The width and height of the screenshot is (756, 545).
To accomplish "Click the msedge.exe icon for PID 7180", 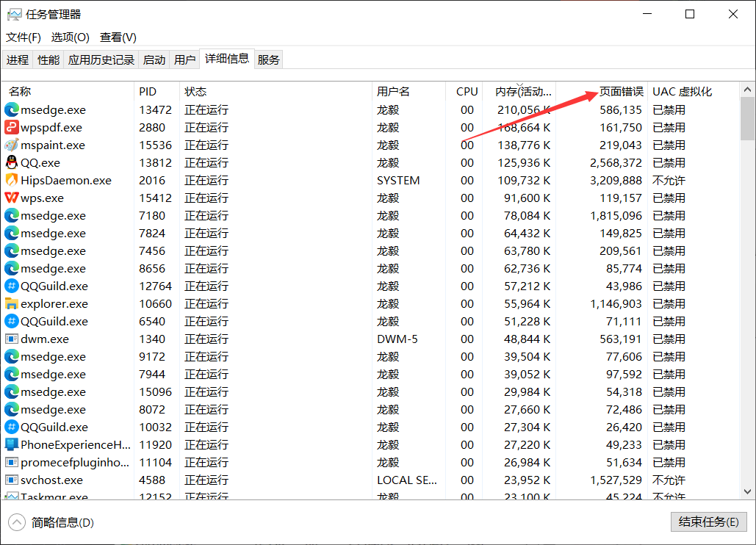I will [x=12, y=215].
